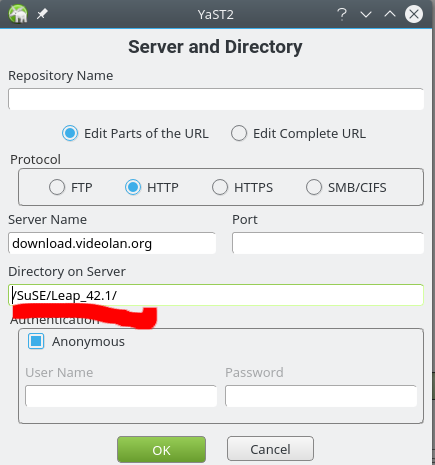Maximize window using up chevron icon
The image size is (435, 465).
(x=390, y=14)
